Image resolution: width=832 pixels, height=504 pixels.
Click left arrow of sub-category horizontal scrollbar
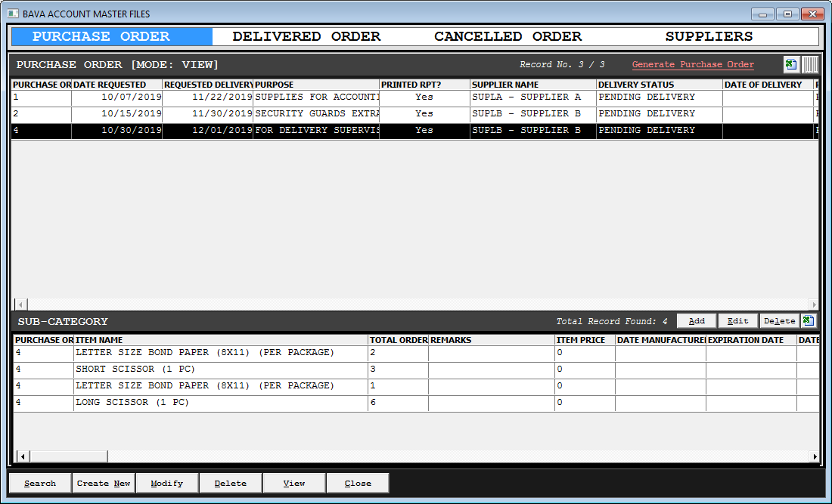[x=22, y=456]
